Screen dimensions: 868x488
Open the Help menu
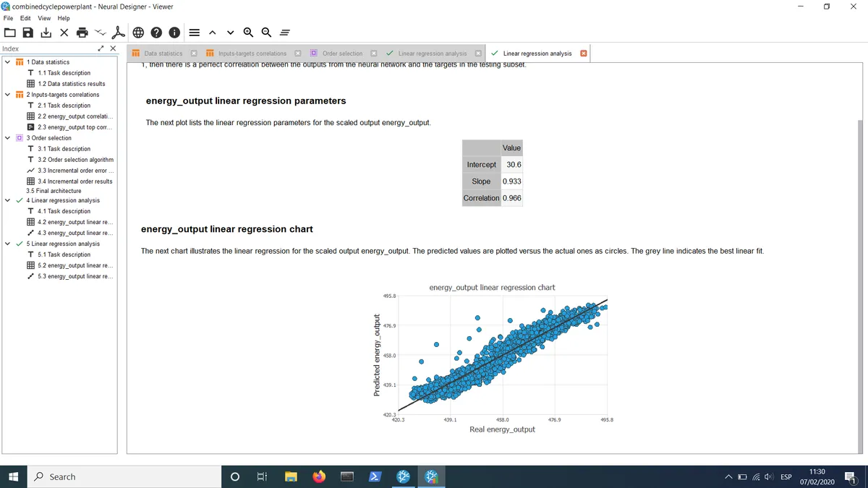[x=63, y=18]
